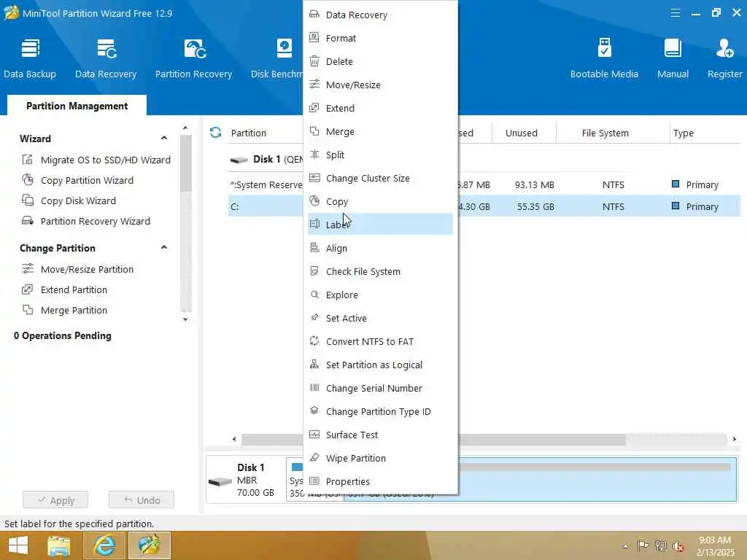Click the Partition column header

249,133
